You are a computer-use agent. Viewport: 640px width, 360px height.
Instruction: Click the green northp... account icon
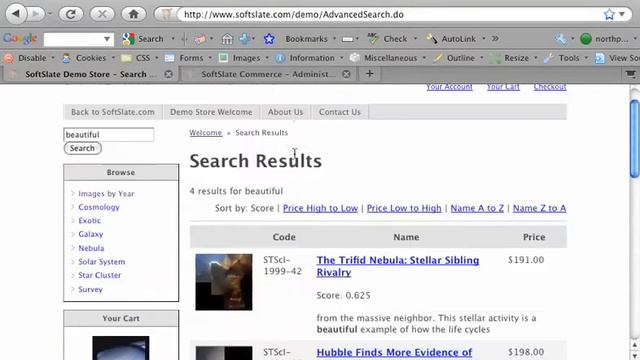(x=586, y=39)
